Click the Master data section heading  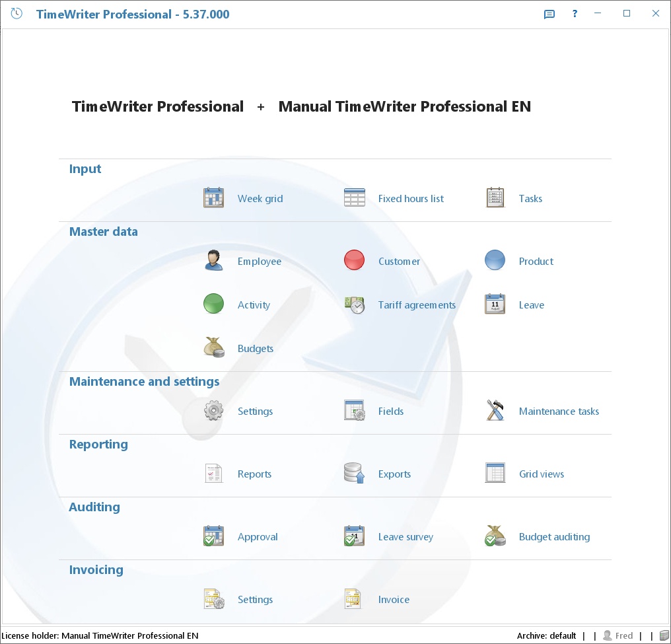point(104,231)
